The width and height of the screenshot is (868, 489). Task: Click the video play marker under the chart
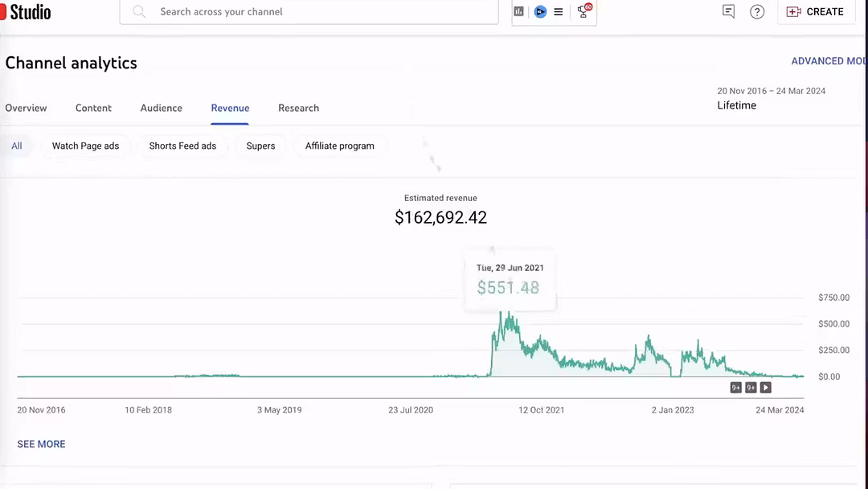766,388
